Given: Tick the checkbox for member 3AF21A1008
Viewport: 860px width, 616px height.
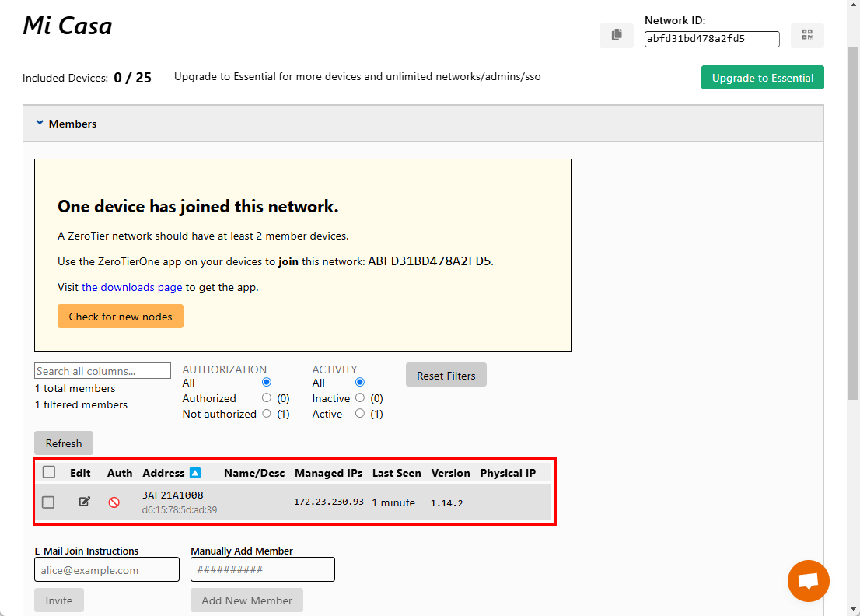Looking at the screenshot, I should 48,502.
